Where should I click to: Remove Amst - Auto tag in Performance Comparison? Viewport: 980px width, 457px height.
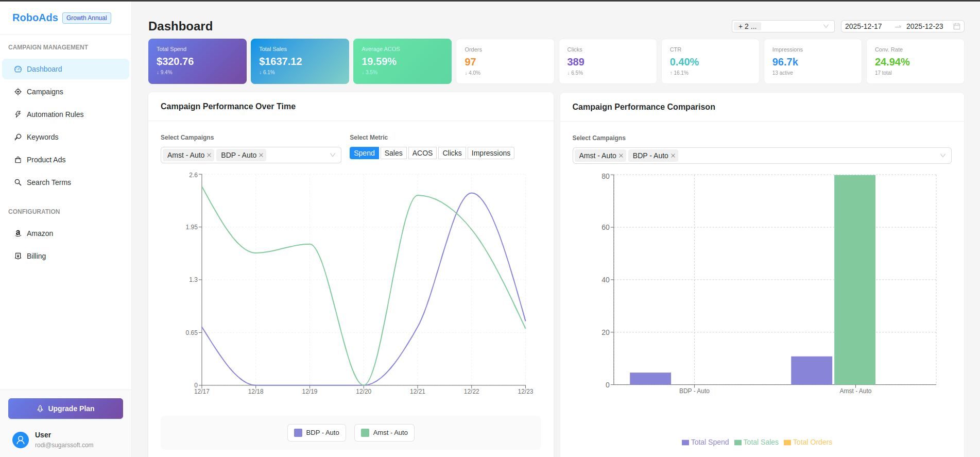(x=621, y=156)
